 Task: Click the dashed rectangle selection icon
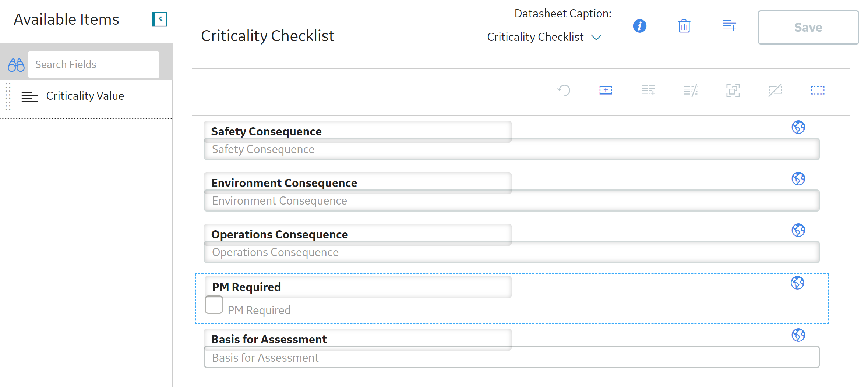pos(818,90)
